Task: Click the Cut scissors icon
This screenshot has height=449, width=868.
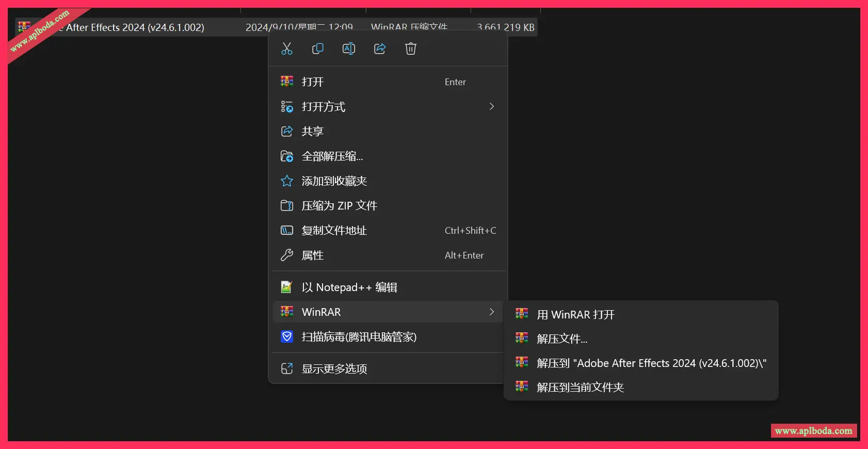Action: pos(287,49)
